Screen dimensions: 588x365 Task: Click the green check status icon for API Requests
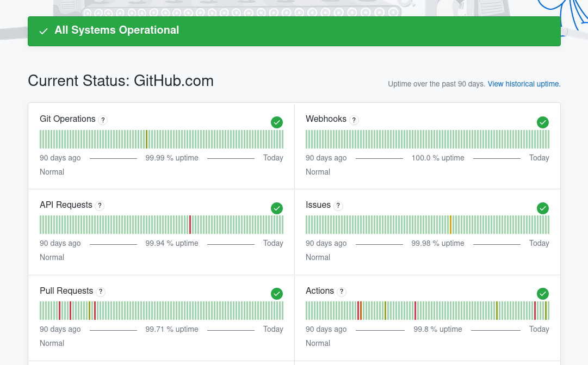tap(277, 208)
